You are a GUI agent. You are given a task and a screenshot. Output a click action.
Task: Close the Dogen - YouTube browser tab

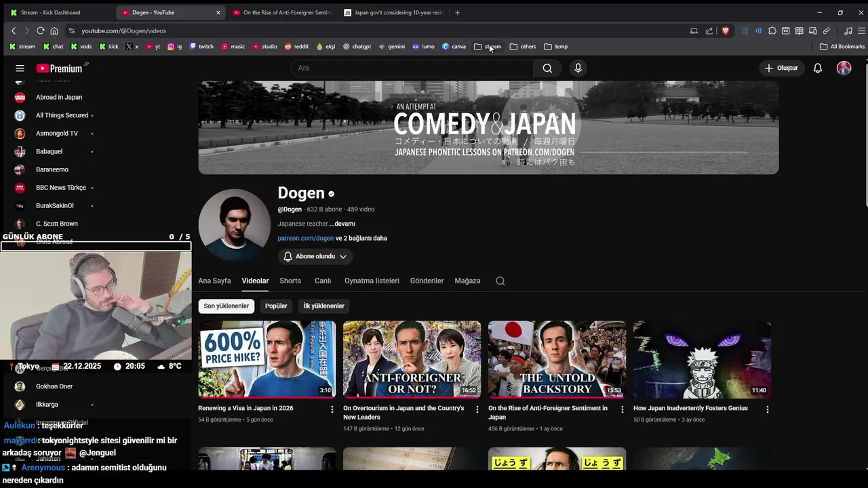tap(218, 12)
